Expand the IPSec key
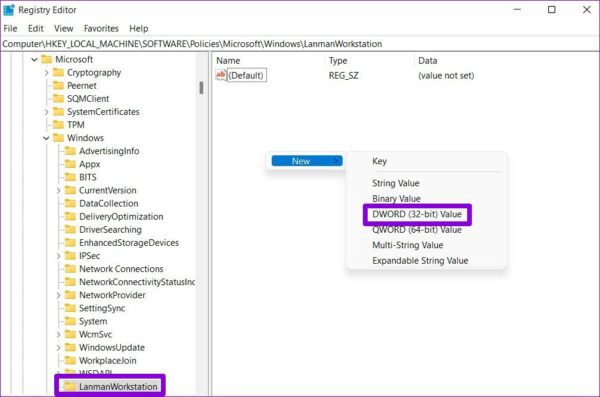This screenshot has width=600, height=397. (59, 256)
